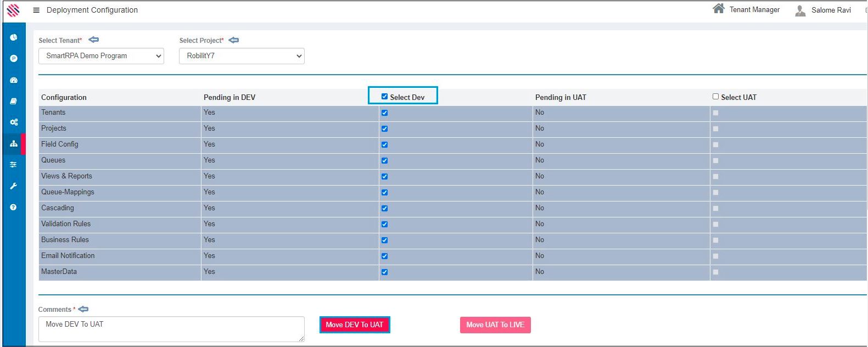Screen dimensions: 868x347
Task: Uncheck the Dev checkbox for Queues row
Action: [x=384, y=161]
